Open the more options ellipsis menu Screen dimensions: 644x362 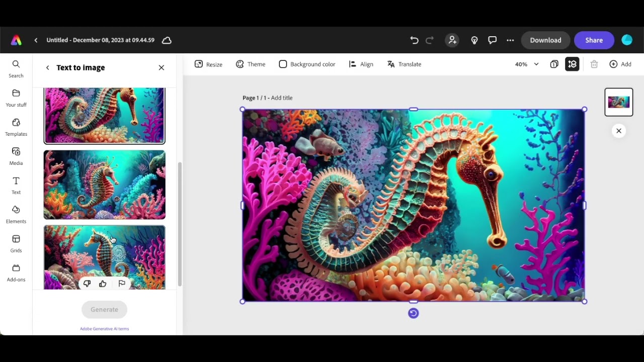click(x=510, y=40)
